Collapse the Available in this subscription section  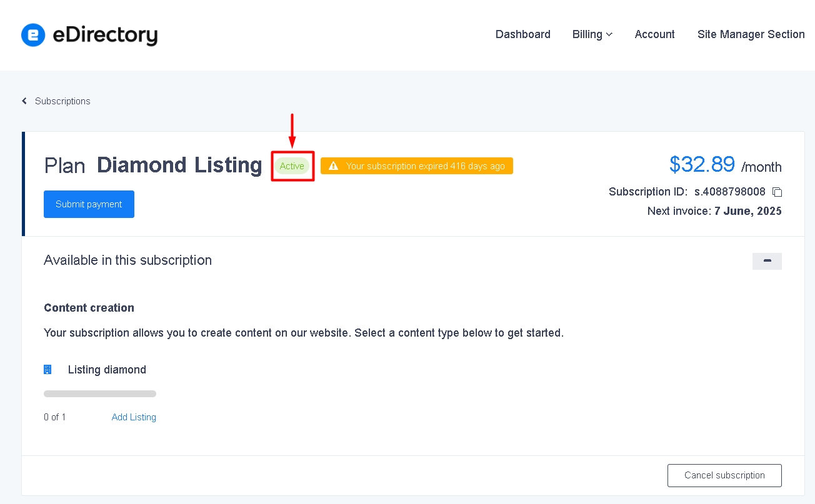click(x=767, y=261)
